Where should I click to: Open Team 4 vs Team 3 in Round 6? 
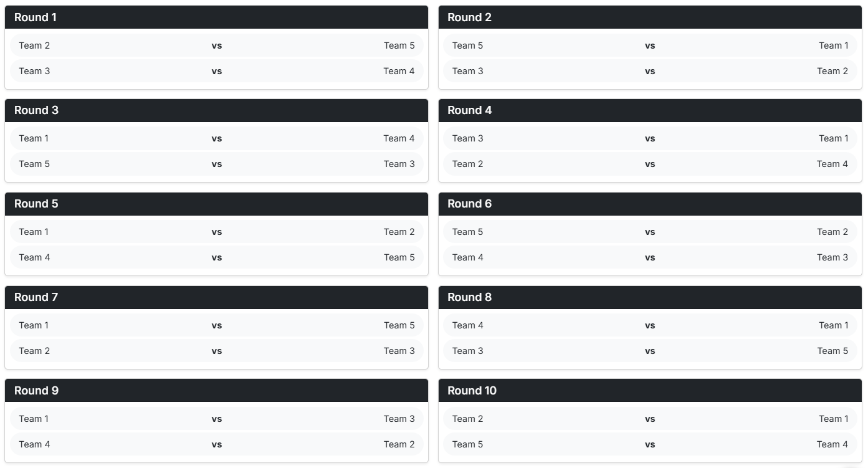click(x=650, y=257)
